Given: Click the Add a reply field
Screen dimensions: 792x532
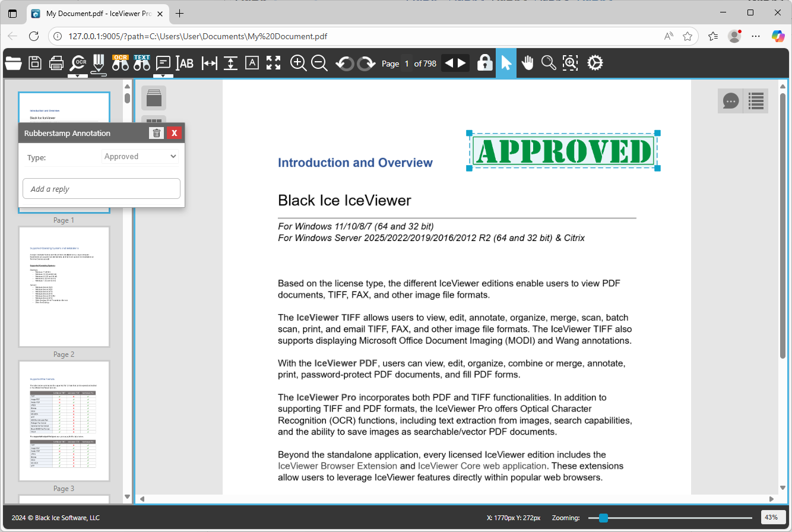Looking at the screenshot, I should point(102,189).
